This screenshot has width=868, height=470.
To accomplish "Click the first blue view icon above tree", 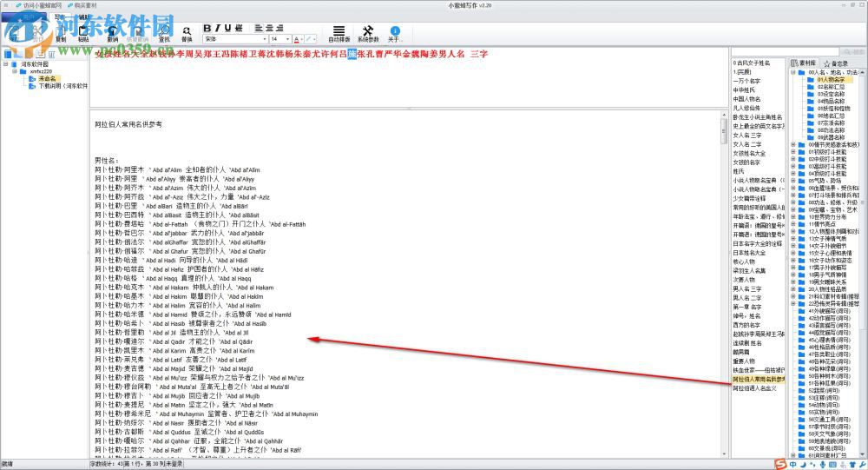I will click(8, 55).
